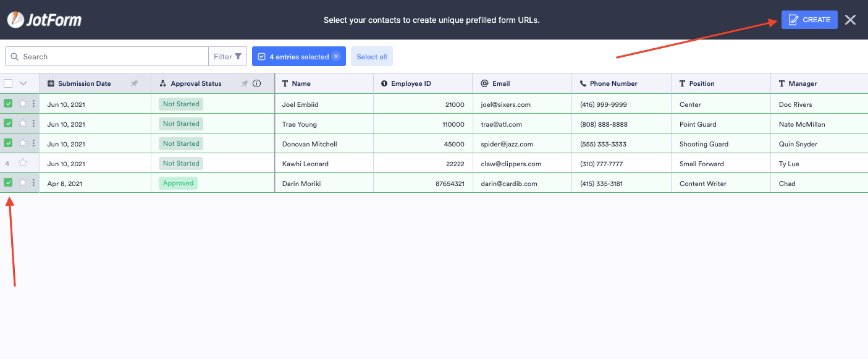Click Employee ID 21000
The height and width of the screenshot is (359, 868).
click(455, 104)
